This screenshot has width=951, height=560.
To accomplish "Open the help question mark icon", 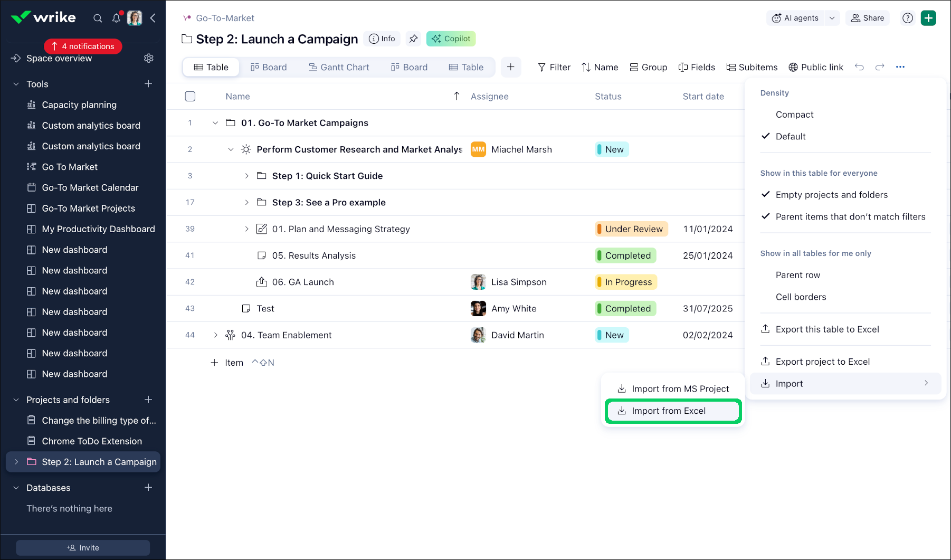I will coord(907,18).
